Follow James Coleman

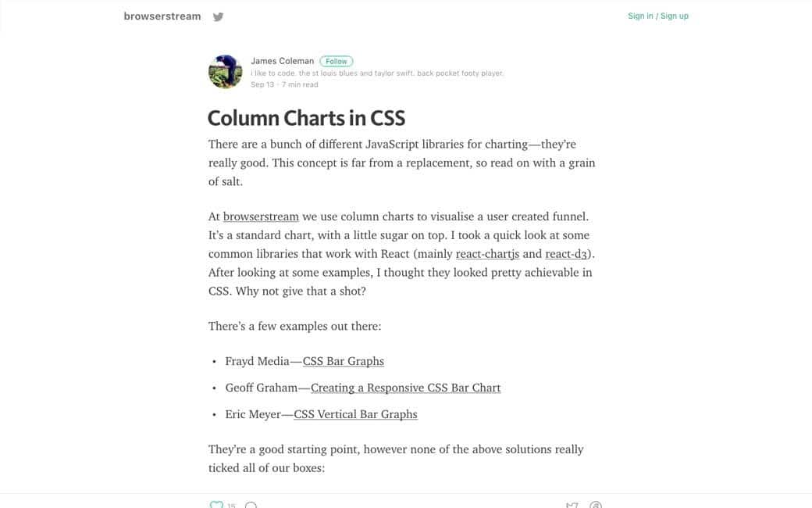point(337,61)
